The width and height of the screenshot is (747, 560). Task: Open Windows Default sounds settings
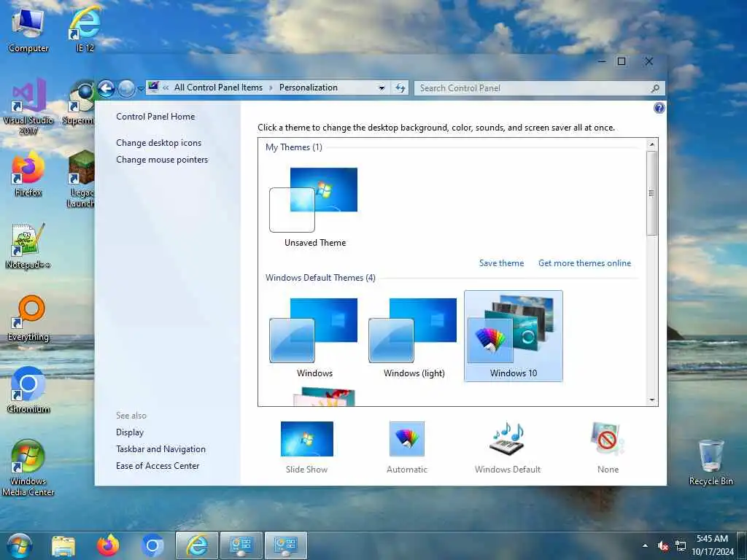[x=508, y=447]
